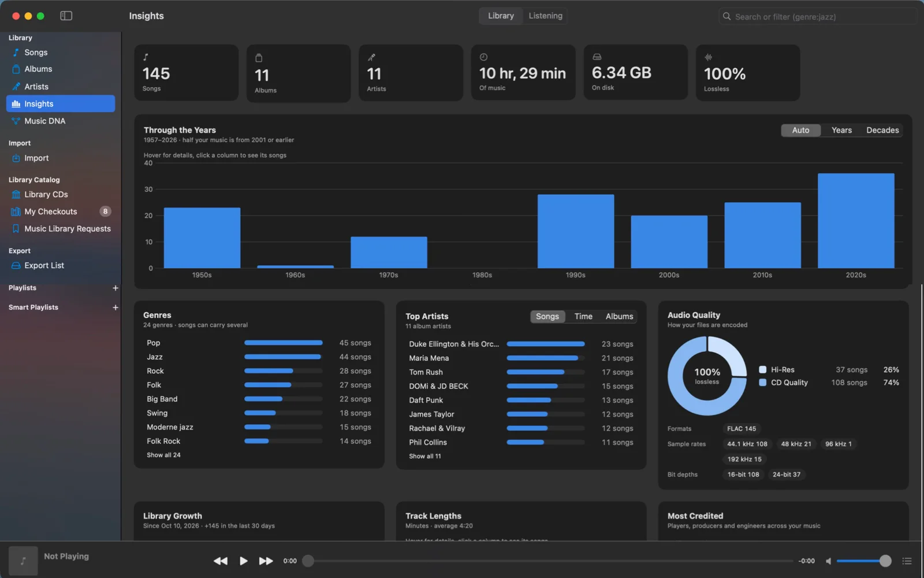Add a new playlist with plus
This screenshot has height=578, width=924.
(115, 288)
